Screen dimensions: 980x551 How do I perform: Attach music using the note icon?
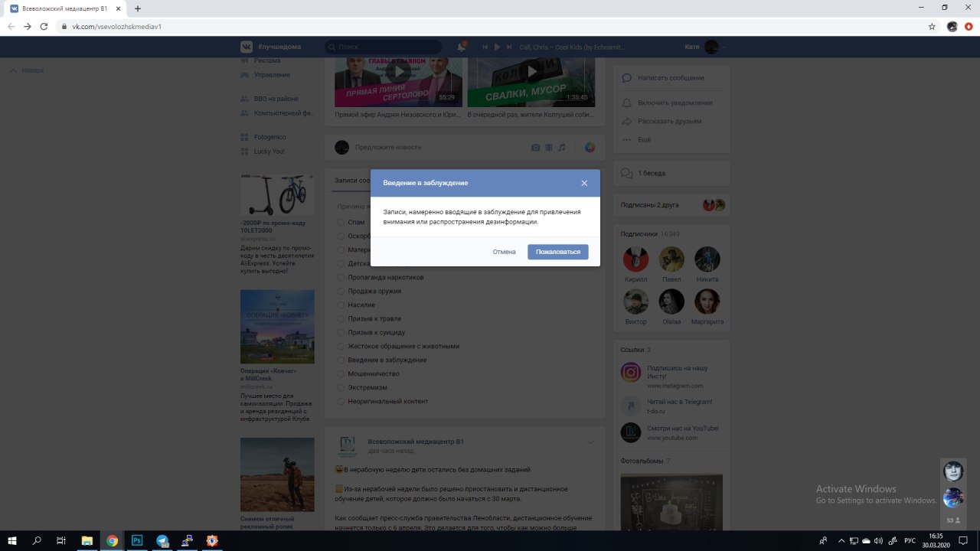click(561, 148)
